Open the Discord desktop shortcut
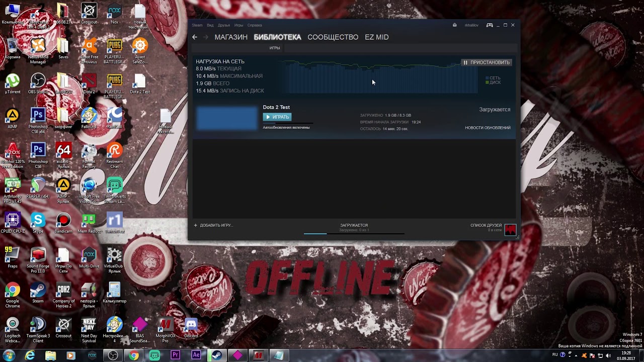Image resolution: width=644 pixels, height=362 pixels. (x=191, y=326)
